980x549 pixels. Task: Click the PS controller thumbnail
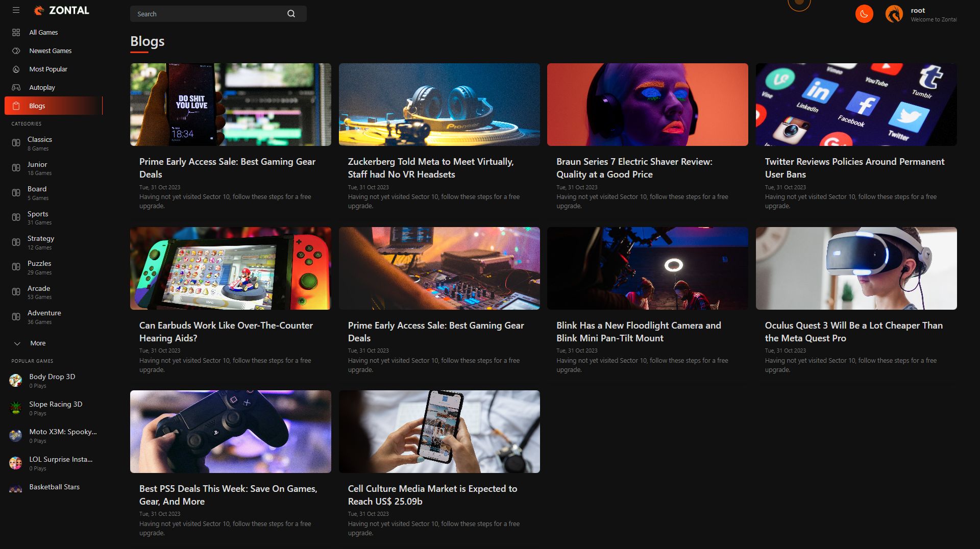(231, 432)
